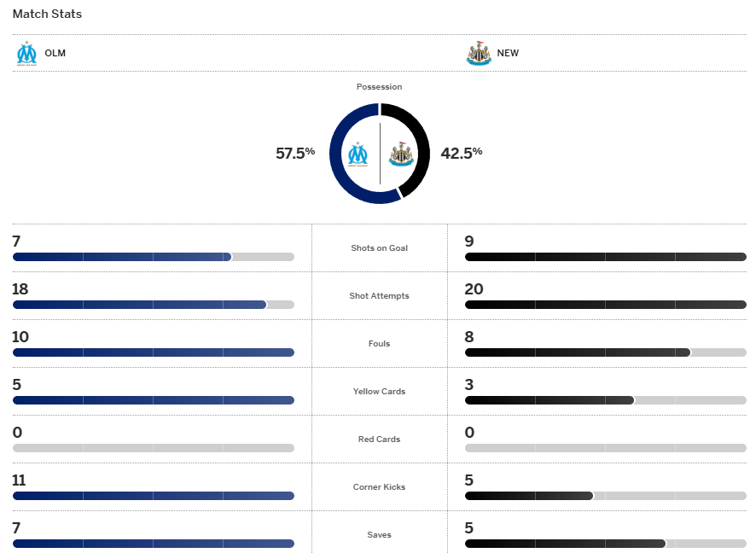Click the 57.5% possession value
Image resolution: width=756 pixels, height=553 pixels.
pos(295,153)
